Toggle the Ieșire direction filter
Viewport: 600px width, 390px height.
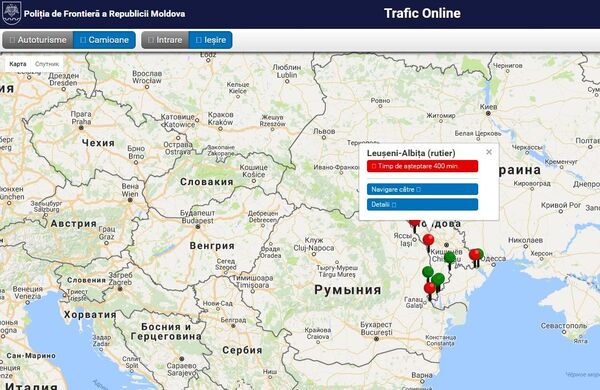tap(210, 40)
